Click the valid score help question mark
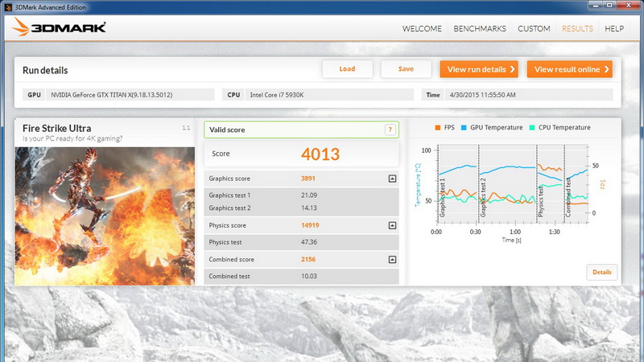 pyautogui.click(x=390, y=130)
